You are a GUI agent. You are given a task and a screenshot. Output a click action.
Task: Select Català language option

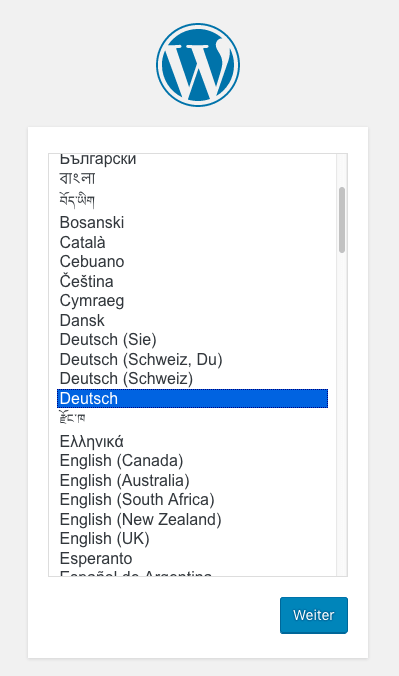click(192, 242)
